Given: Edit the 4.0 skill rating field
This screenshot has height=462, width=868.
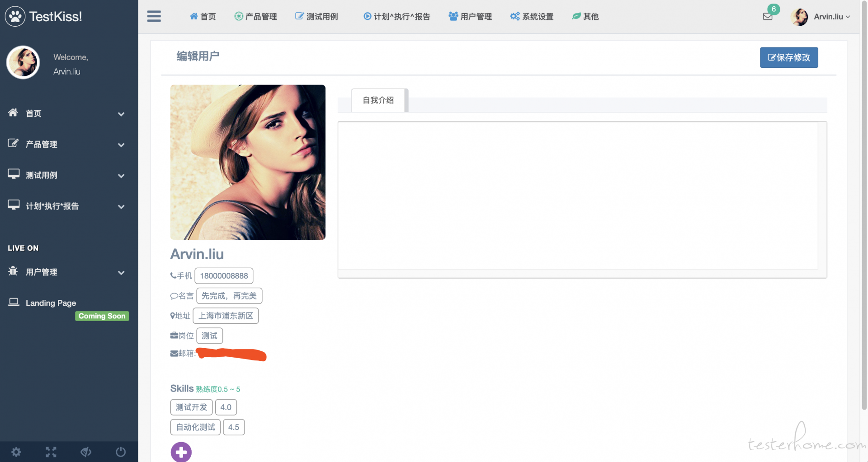Looking at the screenshot, I should 226,407.
